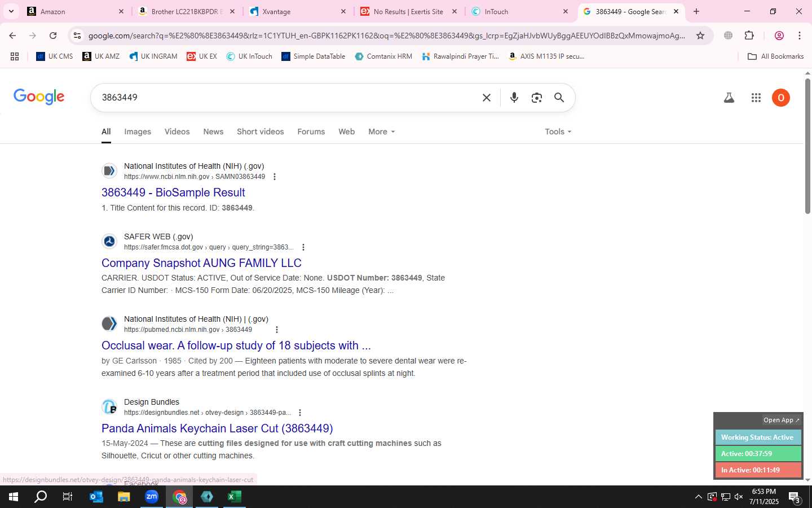Open the All Bookmarks folder

(x=775, y=56)
